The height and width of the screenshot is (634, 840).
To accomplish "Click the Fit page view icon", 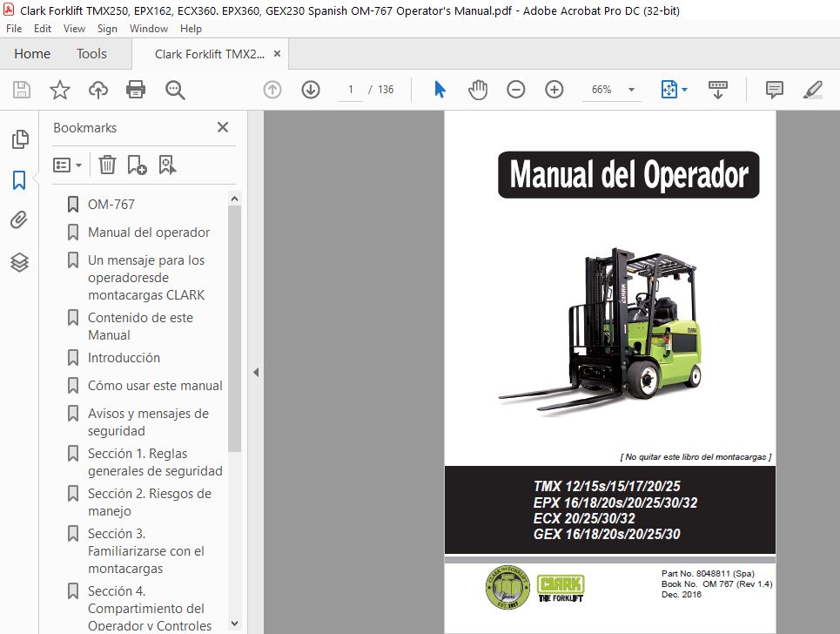I will pyautogui.click(x=669, y=90).
